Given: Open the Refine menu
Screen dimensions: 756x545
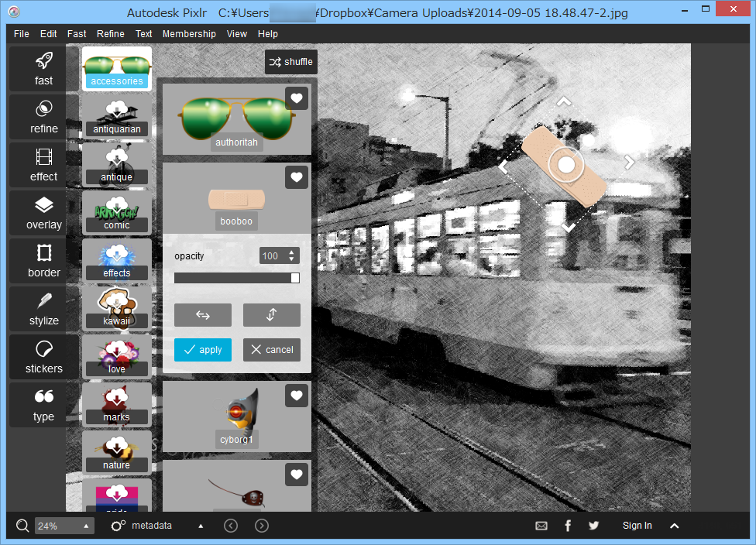Looking at the screenshot, I should pos(111,34).
